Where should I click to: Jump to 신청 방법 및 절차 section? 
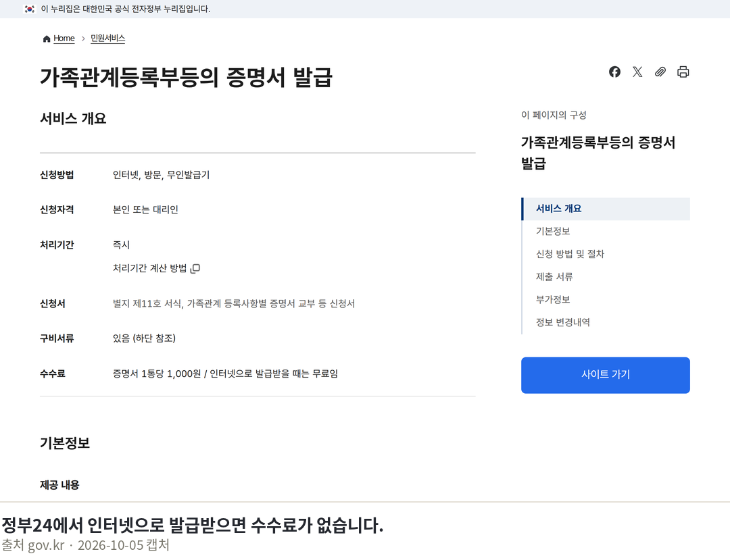click(x=570, y=254)
